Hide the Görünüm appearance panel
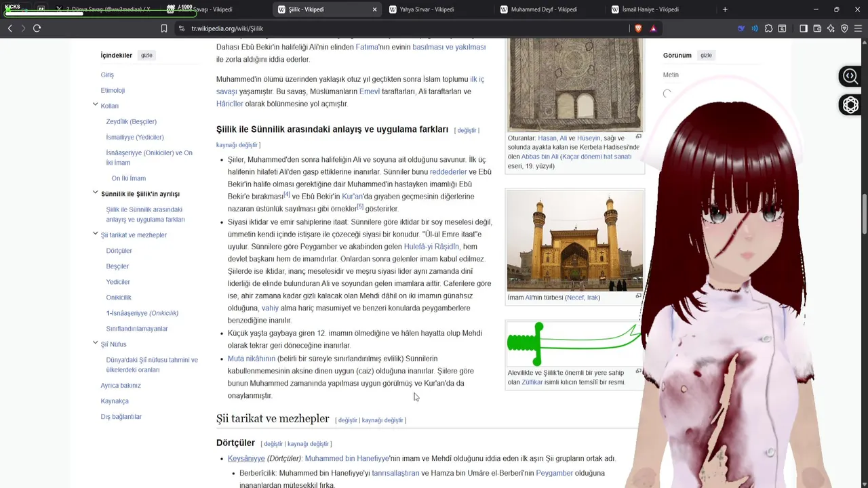This screenshot has height=488, width=868. [x=706, y=56]
